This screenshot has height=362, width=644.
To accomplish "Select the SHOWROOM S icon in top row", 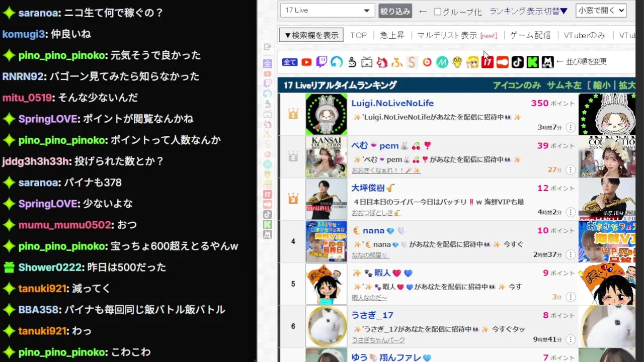I will [x=412, y=62].
